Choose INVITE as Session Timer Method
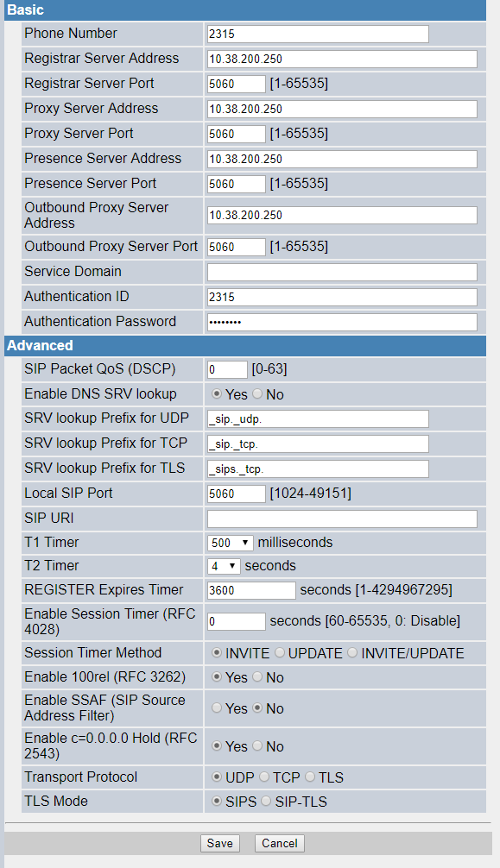The height and width of the screenshot is (868, 500). 217,653
